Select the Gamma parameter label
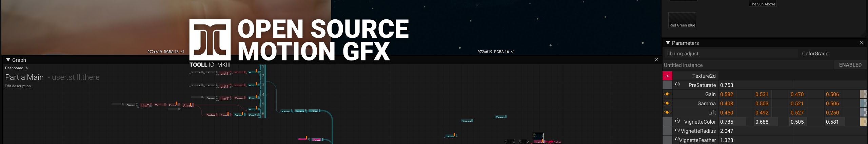This screenshot has width=868, height=144. tap(707, 104)
